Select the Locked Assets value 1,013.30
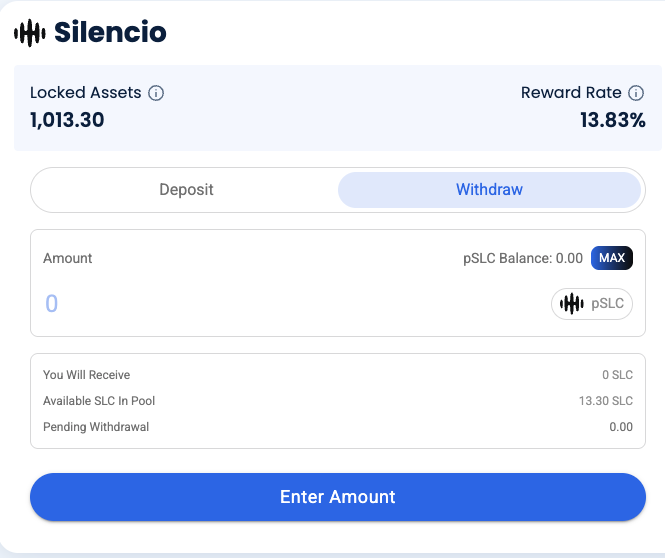Screen dimensions: 665x558 click(67, 121)
